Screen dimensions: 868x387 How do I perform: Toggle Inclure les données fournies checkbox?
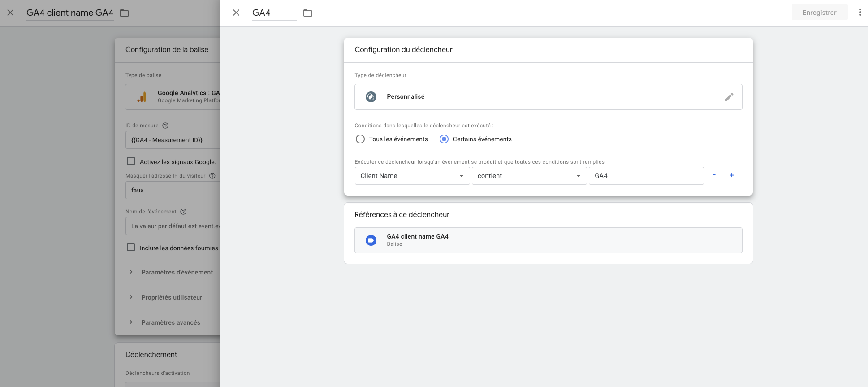131,247
